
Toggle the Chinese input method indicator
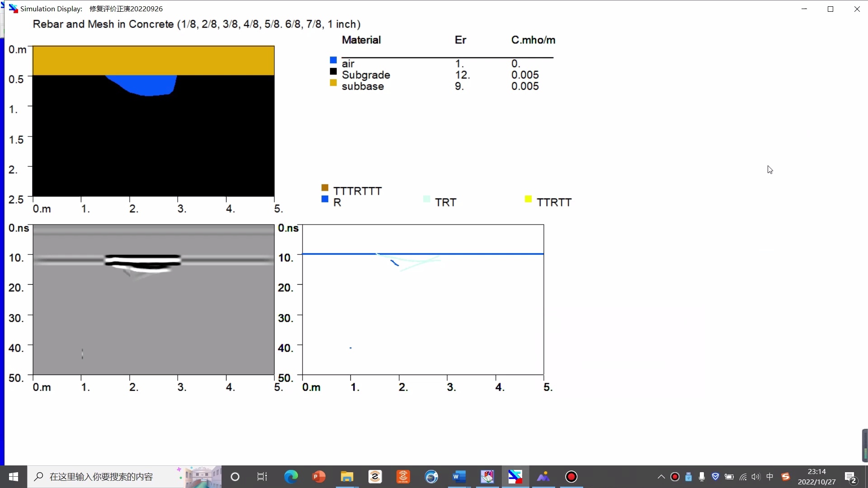click(x=770, y=477)
